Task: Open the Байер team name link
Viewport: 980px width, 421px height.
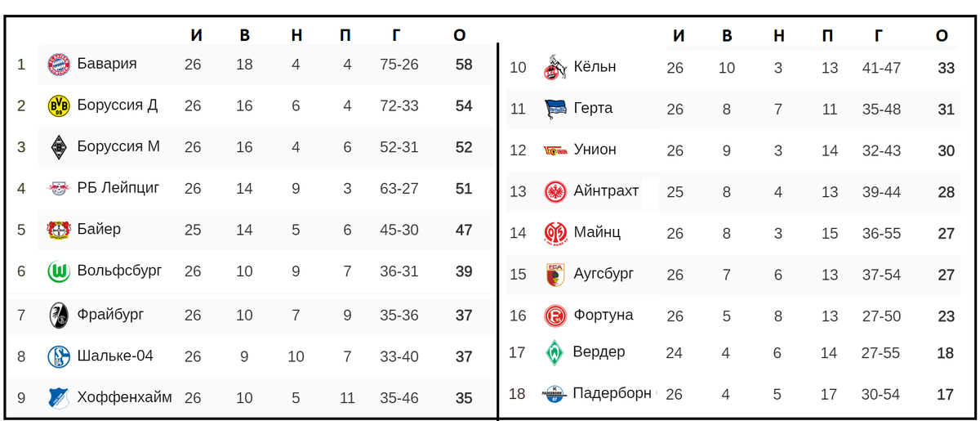Action: 99,229
